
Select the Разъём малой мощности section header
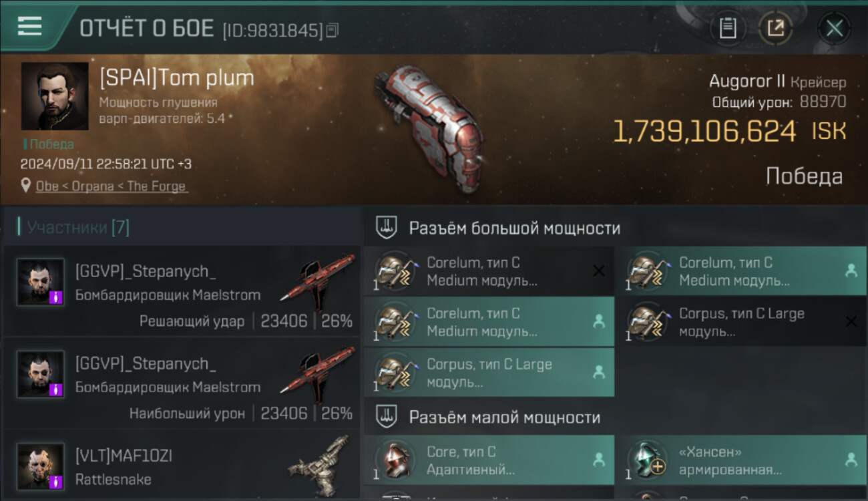coord(505,417)
